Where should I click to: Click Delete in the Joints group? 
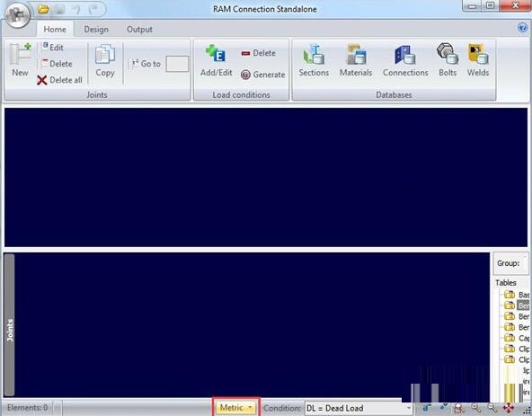click(x=57, y=64)
